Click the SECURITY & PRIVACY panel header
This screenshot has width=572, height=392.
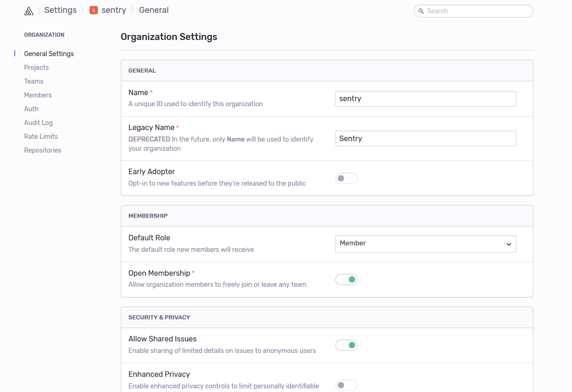(327, 318)
